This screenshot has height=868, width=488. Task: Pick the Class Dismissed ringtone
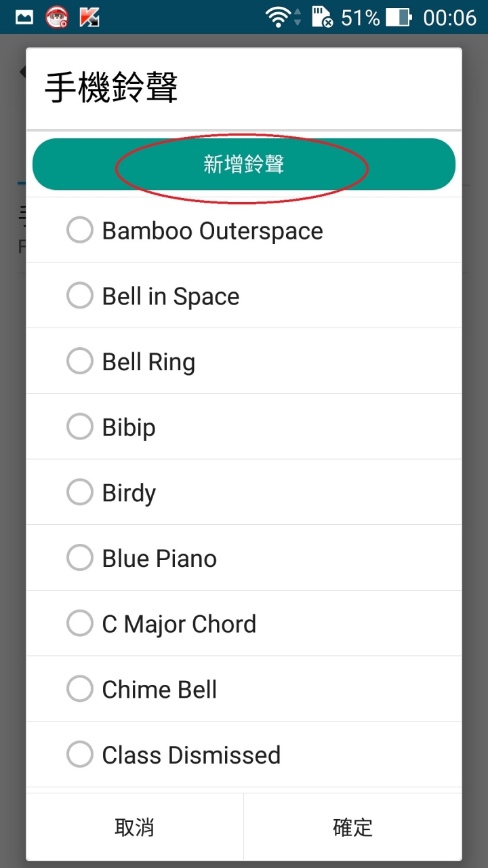coord(244,755)
